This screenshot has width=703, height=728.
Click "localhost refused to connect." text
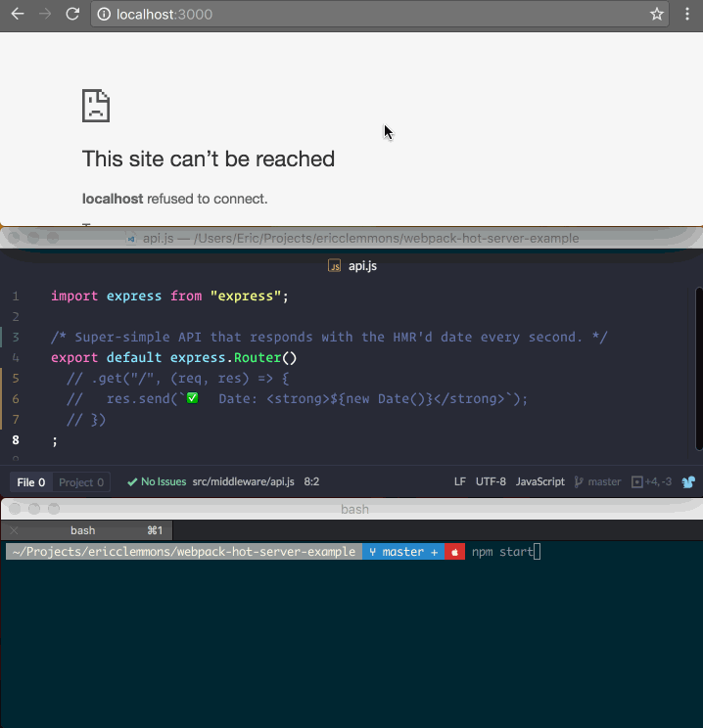pos(174,199)
